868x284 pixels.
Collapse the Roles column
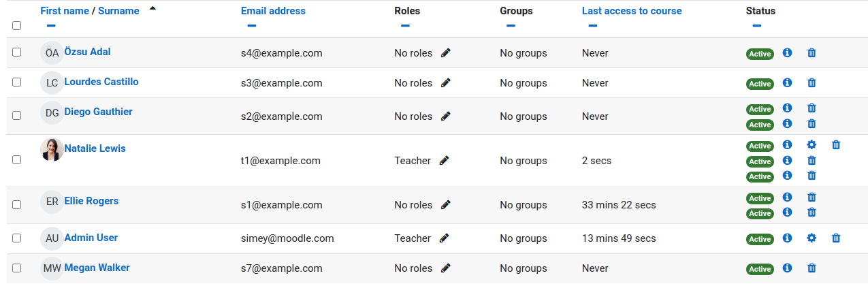click(405, 26)
